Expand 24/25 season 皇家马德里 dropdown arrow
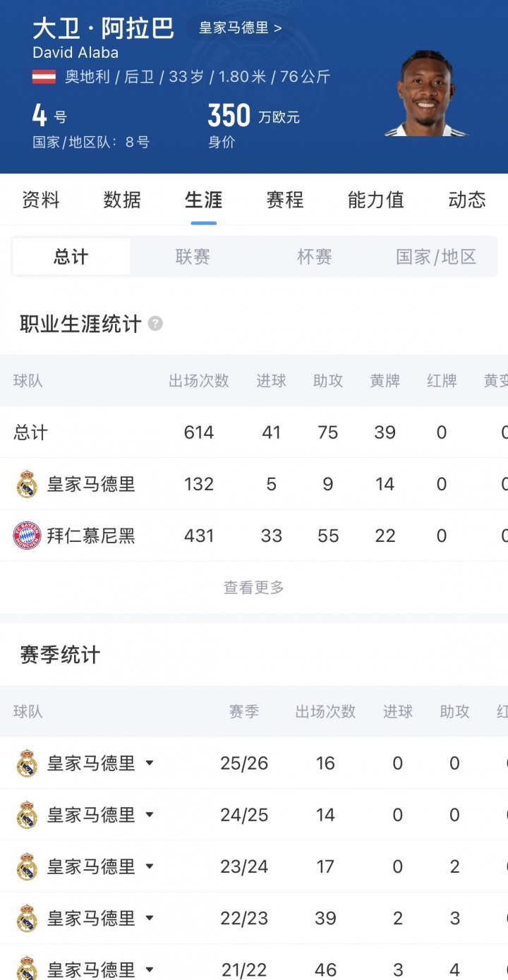 pos(150,815)
